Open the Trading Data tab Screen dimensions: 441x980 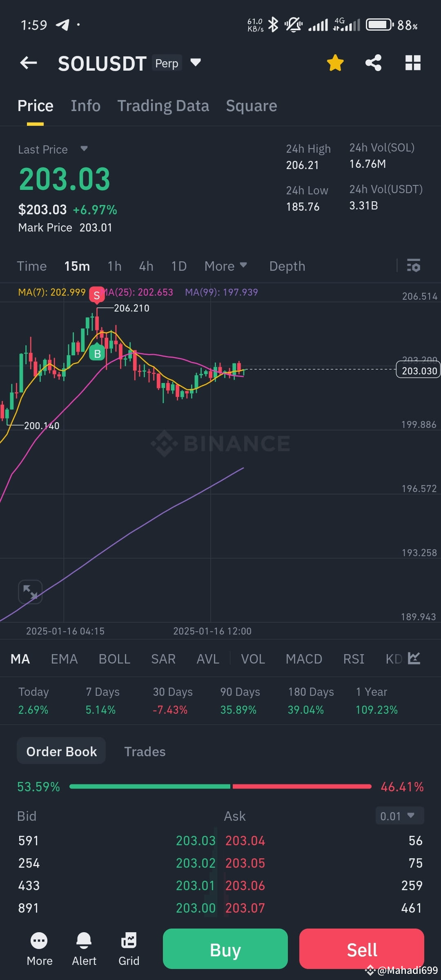click(x=163, y=106)
